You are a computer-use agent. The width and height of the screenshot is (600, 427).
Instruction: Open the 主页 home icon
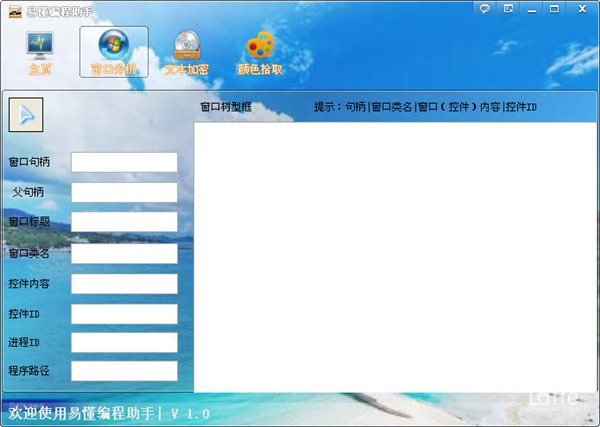tap(40, 52)
